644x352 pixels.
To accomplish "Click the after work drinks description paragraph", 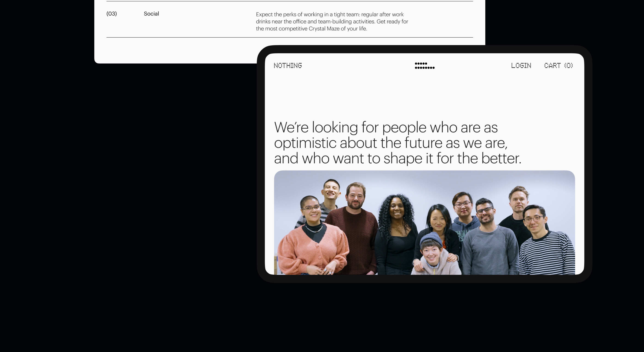I will pyautogui.click(x=332, y=21).
